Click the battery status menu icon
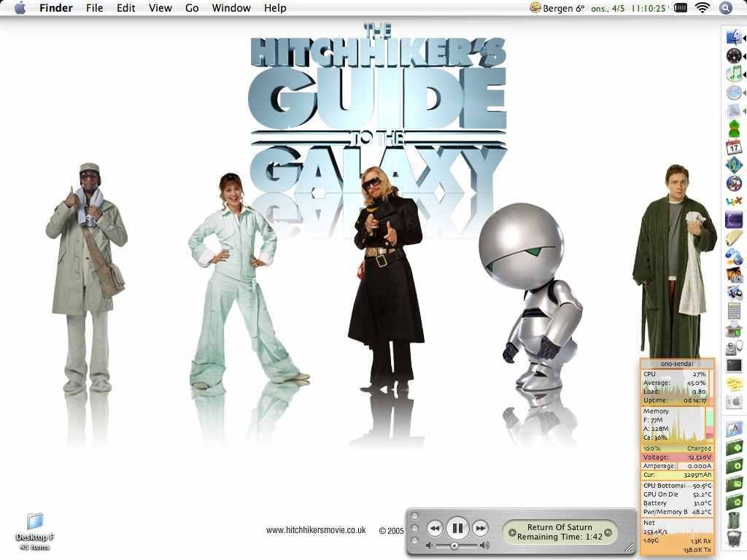Screen dimensions: 747x560 [x=681, y=8]
